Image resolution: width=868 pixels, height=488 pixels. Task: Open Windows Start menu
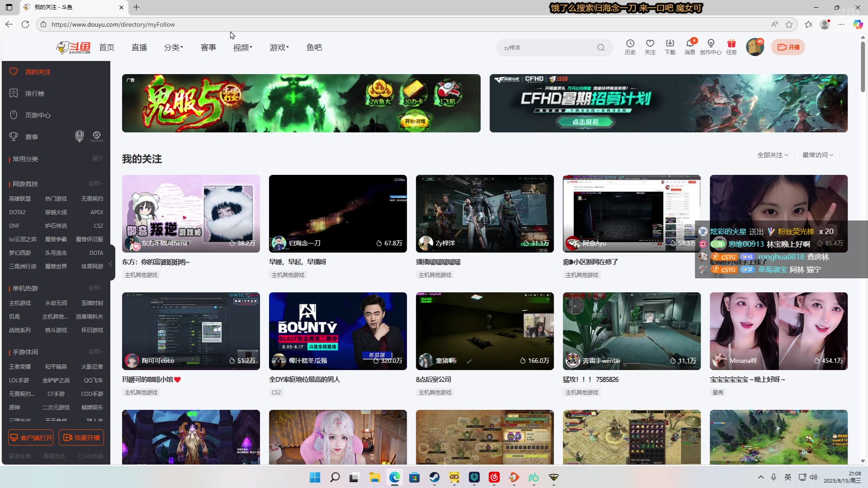[315, 477]
